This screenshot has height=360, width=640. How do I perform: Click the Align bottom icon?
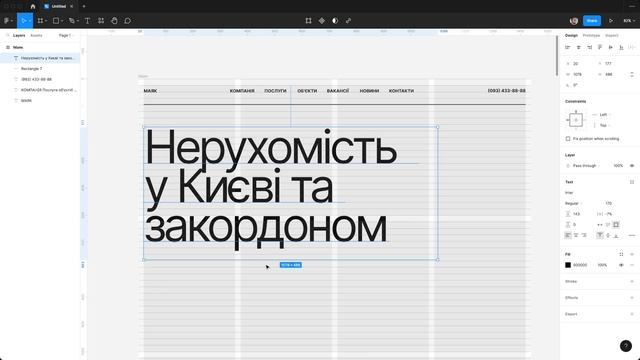621,47
